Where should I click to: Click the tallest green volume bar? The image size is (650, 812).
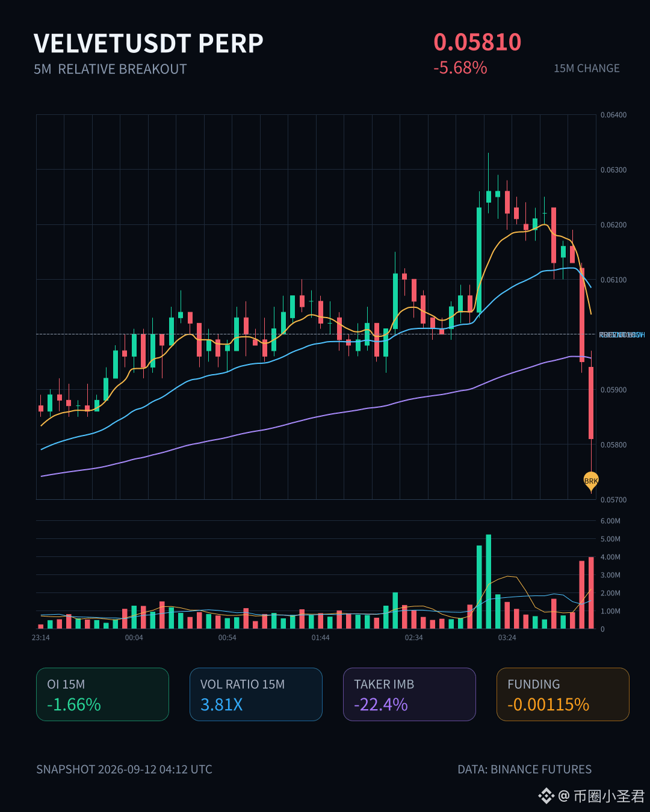click(x=488, y=582)
